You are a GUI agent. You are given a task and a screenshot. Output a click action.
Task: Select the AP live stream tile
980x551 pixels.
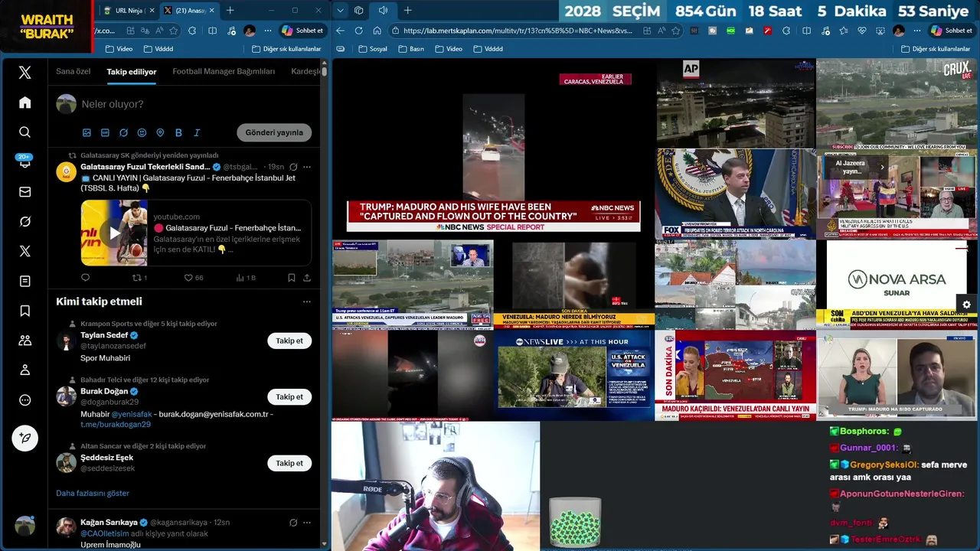click(x=736, y=103)
